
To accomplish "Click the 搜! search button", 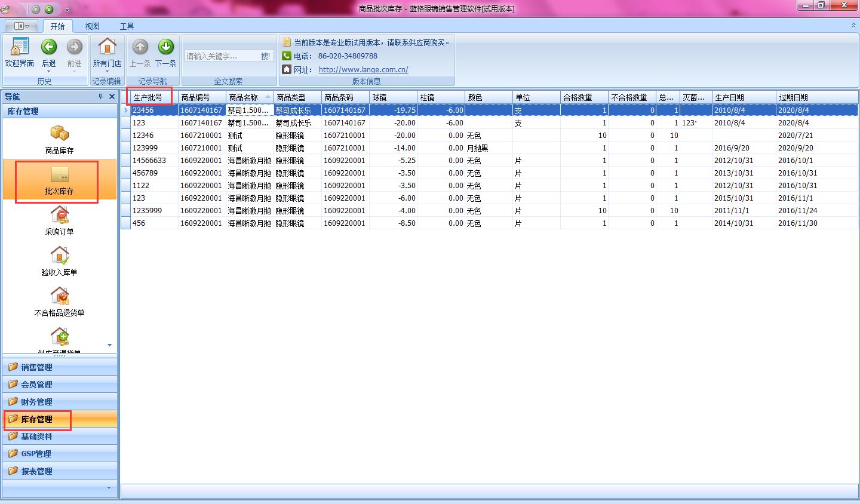I will coord(265,56).
